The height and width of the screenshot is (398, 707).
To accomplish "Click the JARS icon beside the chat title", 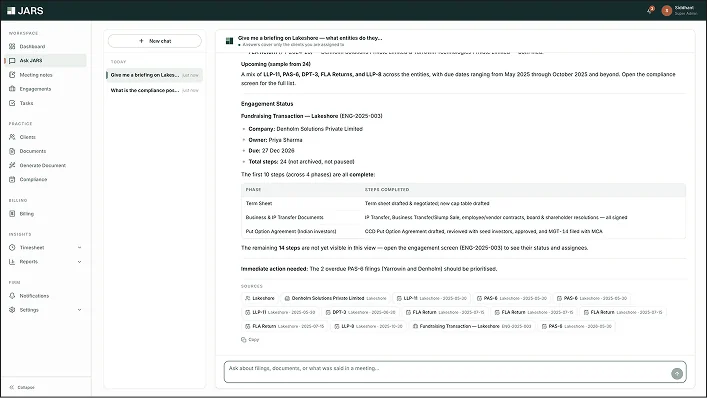I will pyautogui.click(x=229, y=41).
